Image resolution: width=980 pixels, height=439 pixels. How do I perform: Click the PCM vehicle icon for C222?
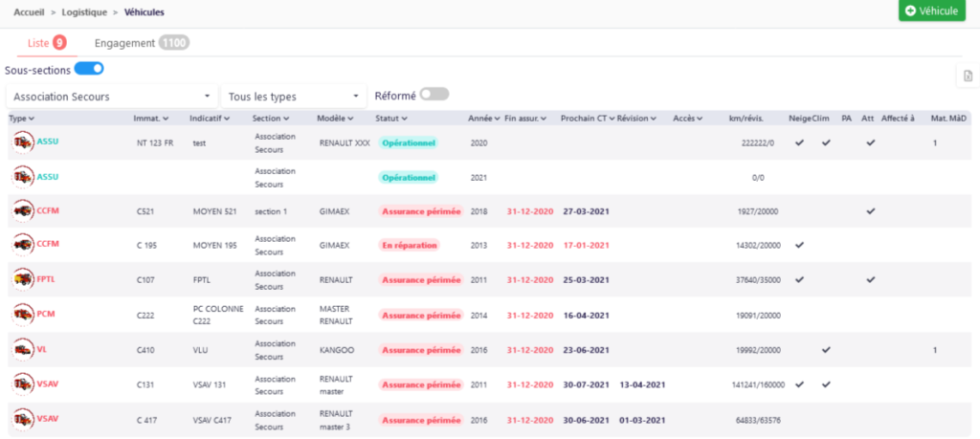click(23, 314)
